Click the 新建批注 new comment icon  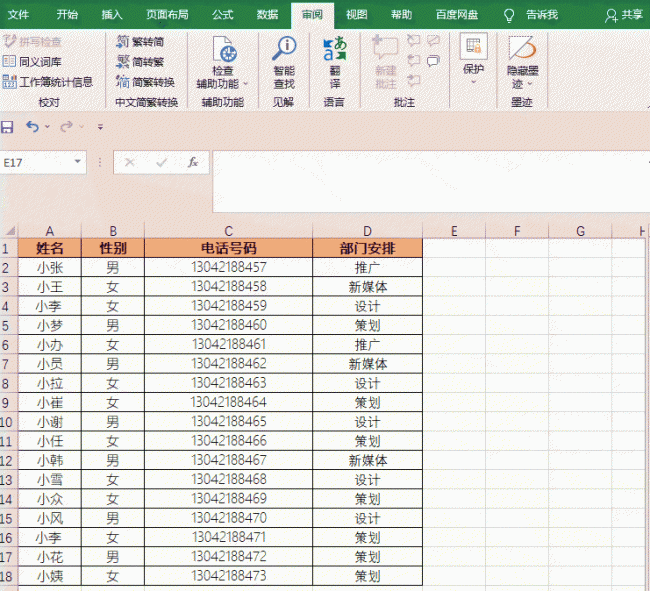pyautogui.click(x=385, y=49)
